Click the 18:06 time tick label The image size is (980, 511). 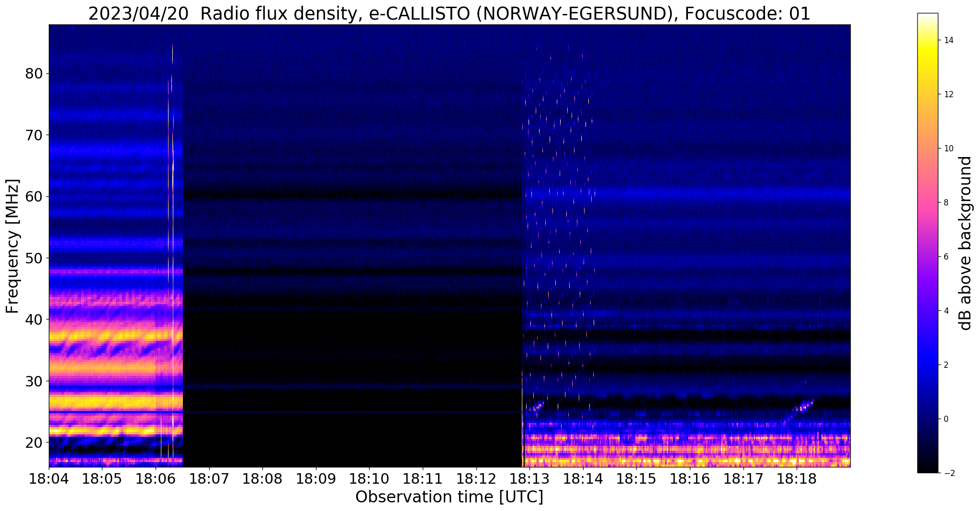point(156,478)
